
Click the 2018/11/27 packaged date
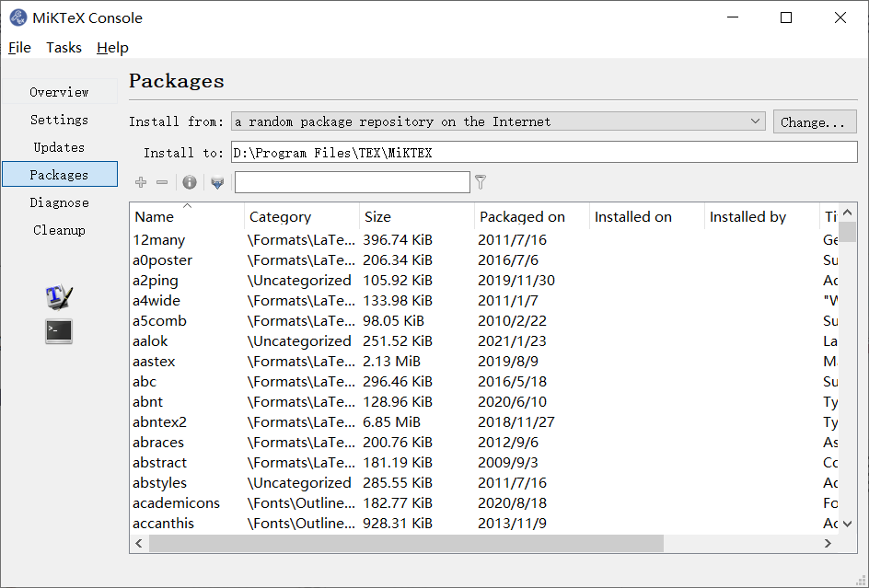(x=516, y=421)
